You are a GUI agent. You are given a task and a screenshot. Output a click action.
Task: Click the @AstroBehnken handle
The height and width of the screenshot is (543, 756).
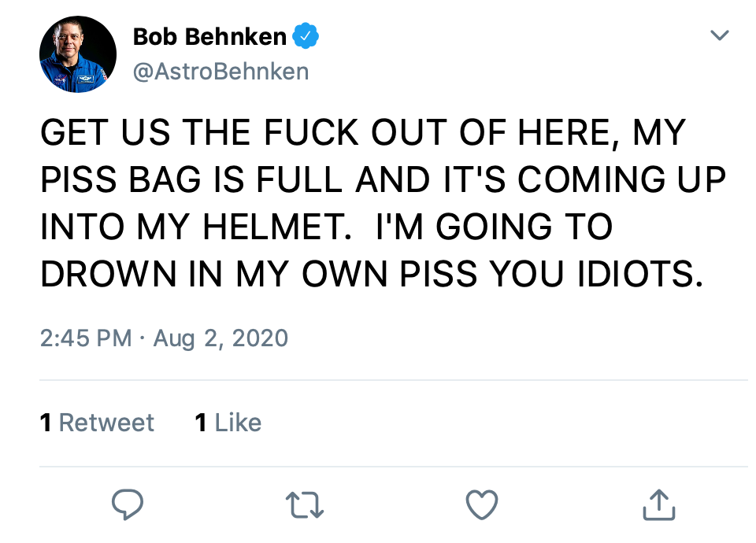tap(220, 72)
